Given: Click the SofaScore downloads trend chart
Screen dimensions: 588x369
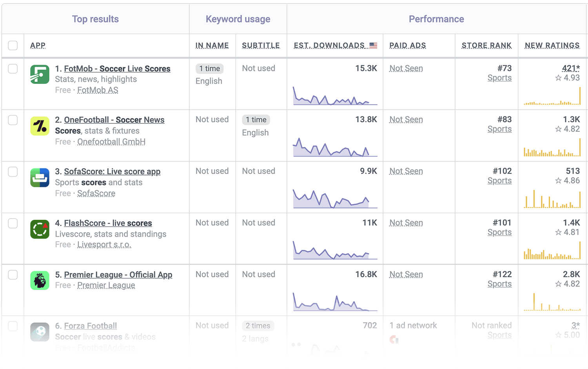Looking at the screenshot, I should [x=335, y=199].
